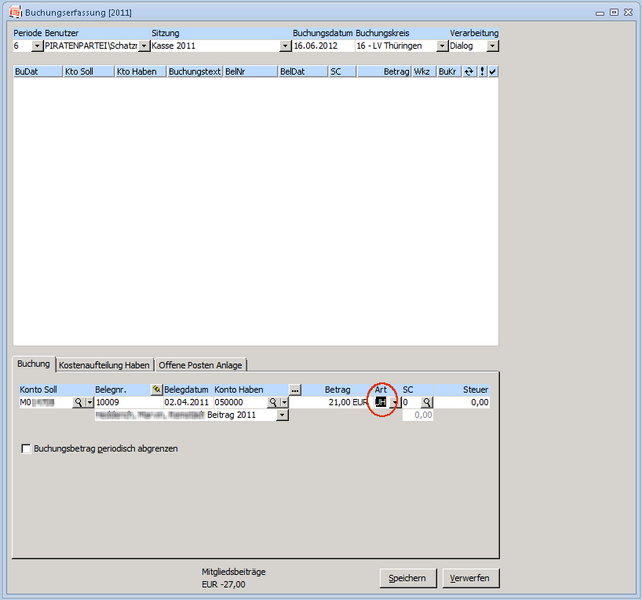
Task: Switch to Kostenaufteilung Haben tab
Action: point(105,365)
